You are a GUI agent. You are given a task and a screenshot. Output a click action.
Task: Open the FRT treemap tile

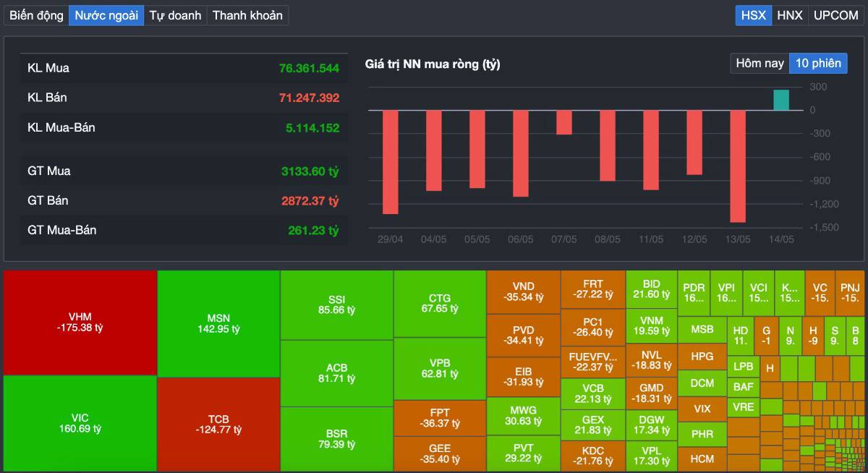tap(593, 289)
